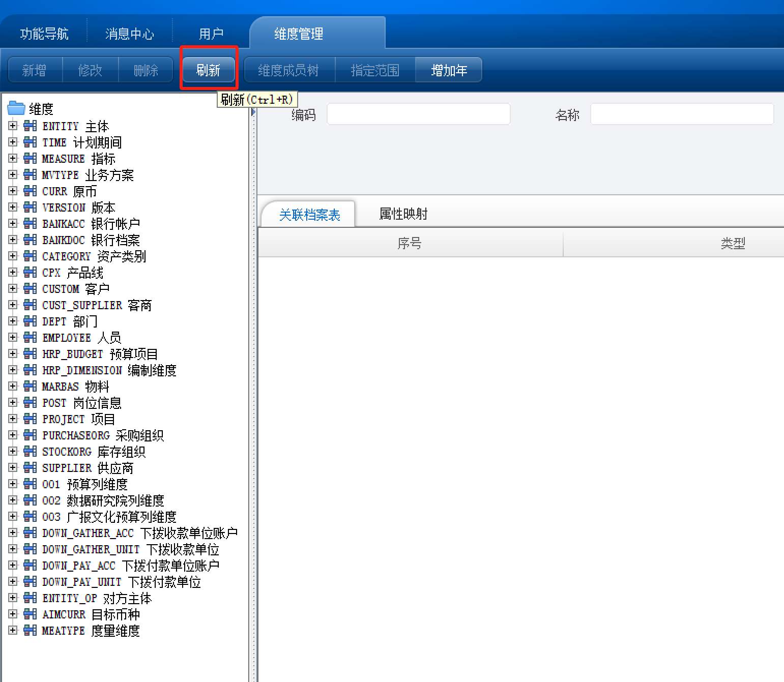
Task: Click the MEATYPE 度量维度 dimension icon
Action: click(x=31, y=630)
